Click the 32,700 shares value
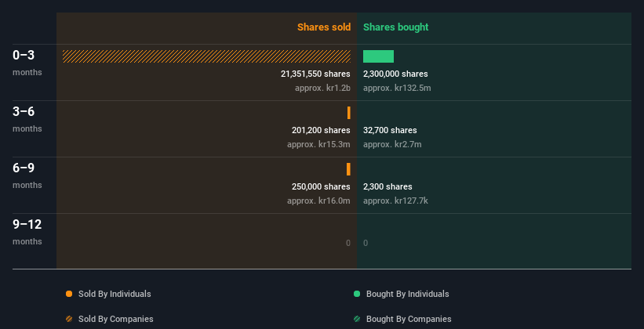 (390, 130)
